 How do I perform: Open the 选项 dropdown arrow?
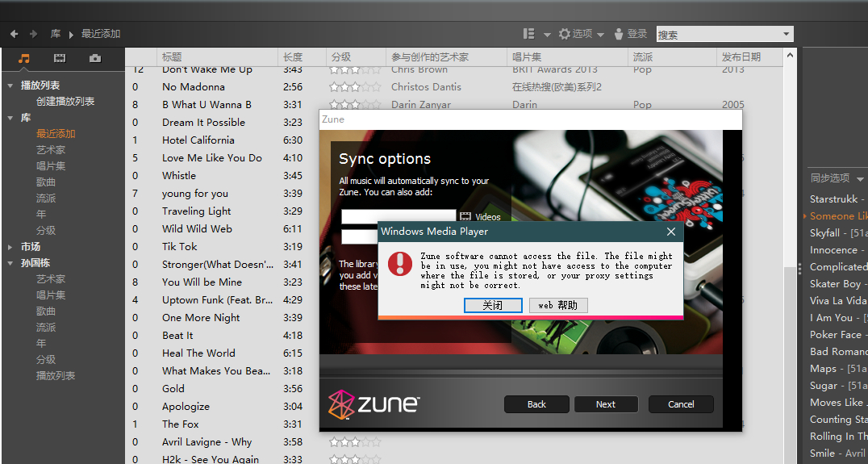(x=601, y=35)
